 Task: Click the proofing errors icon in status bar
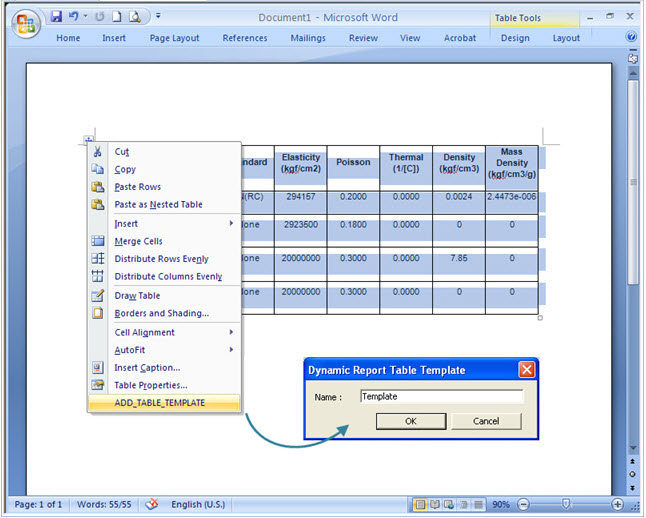[152, 504]
